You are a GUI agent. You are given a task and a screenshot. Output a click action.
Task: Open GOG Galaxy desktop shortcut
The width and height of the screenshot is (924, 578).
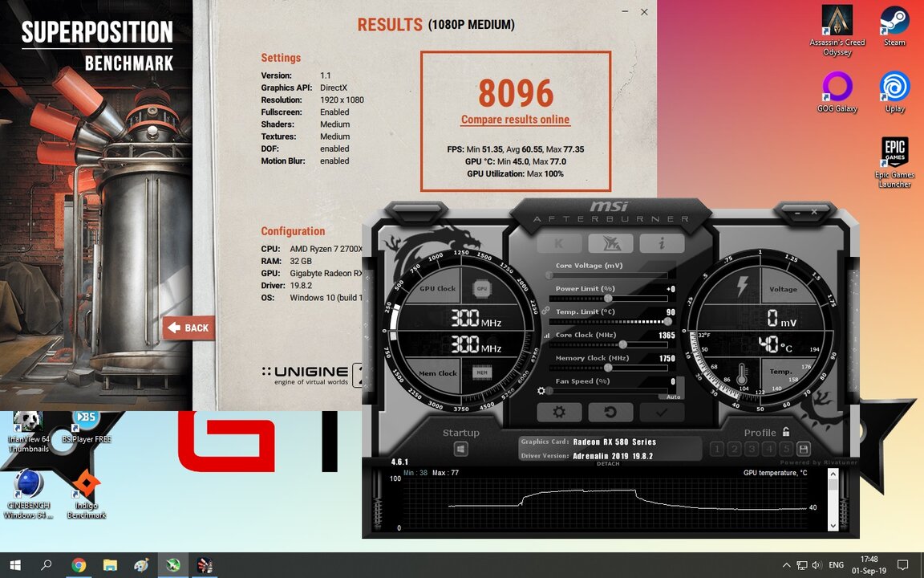coord(837,92)
